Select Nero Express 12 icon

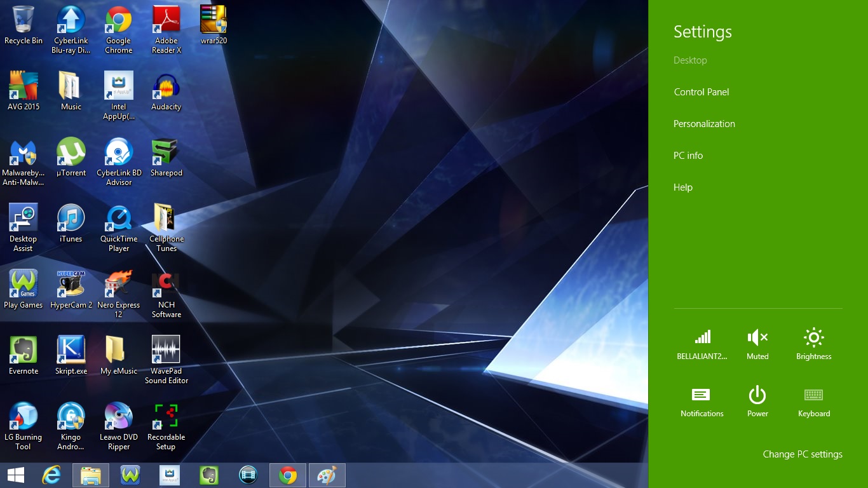119,294
